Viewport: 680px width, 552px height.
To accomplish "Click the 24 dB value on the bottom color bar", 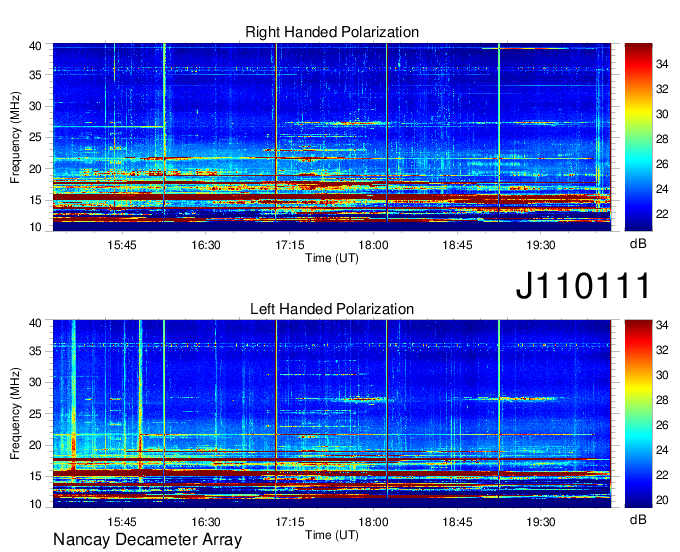I will coord(662,450).
